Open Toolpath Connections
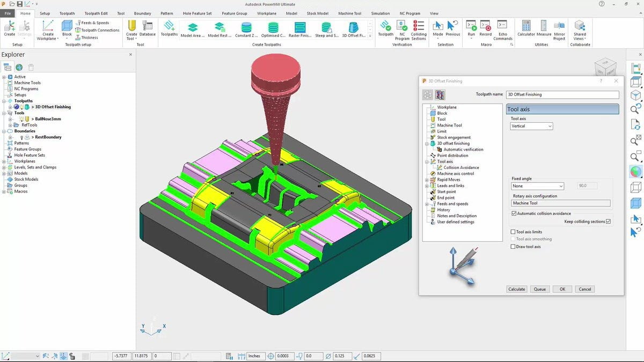 (98, 31)
